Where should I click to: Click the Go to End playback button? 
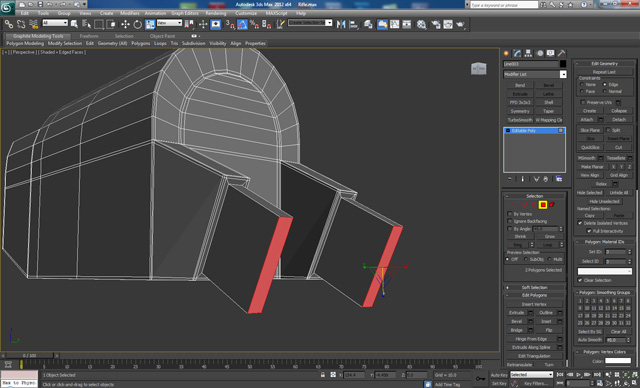pos(598,375)
